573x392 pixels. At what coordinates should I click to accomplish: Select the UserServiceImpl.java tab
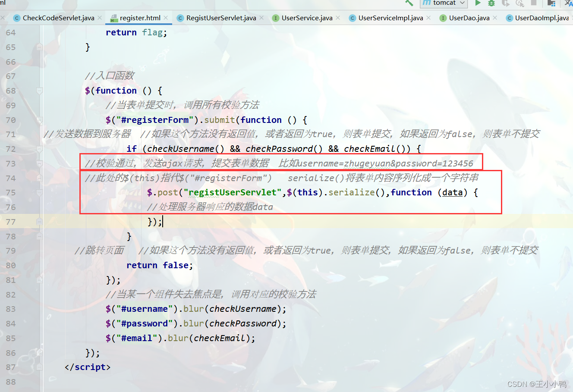390,18
